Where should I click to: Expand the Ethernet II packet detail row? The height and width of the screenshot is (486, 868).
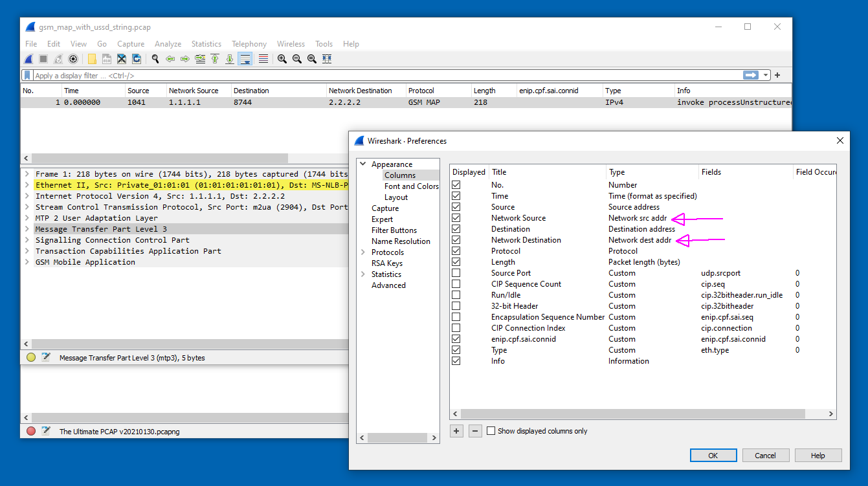(27, 185)
